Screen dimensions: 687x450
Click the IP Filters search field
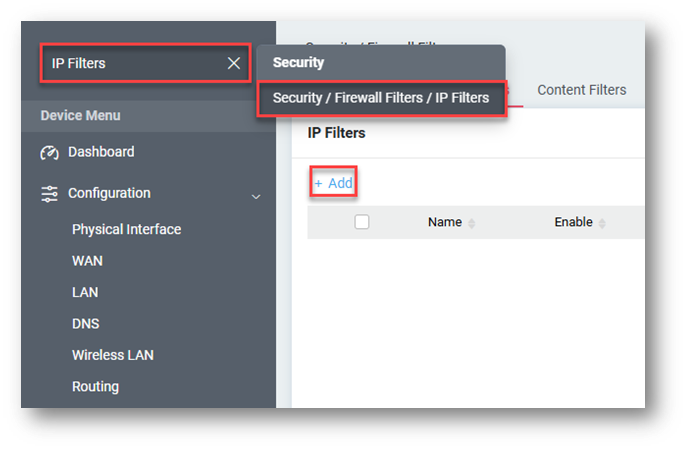point(130,64)
